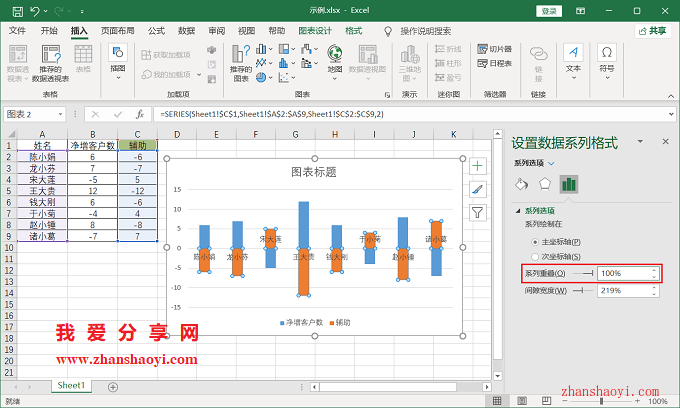Open Chart Styles brush button

477,189
